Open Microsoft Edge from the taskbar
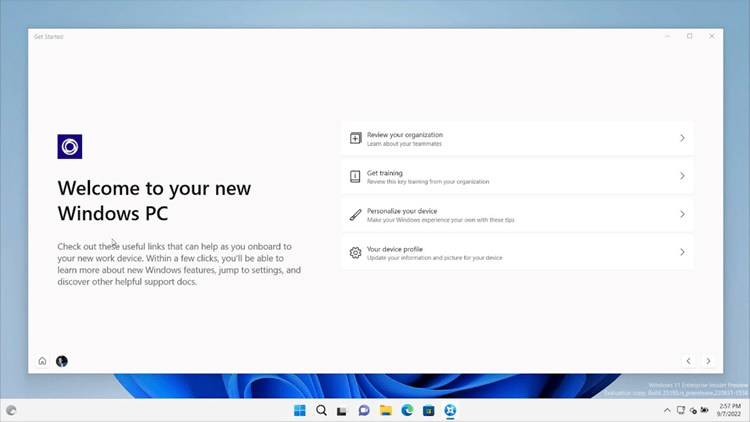This screenshot has width=750, height=422. pos(407,410)
